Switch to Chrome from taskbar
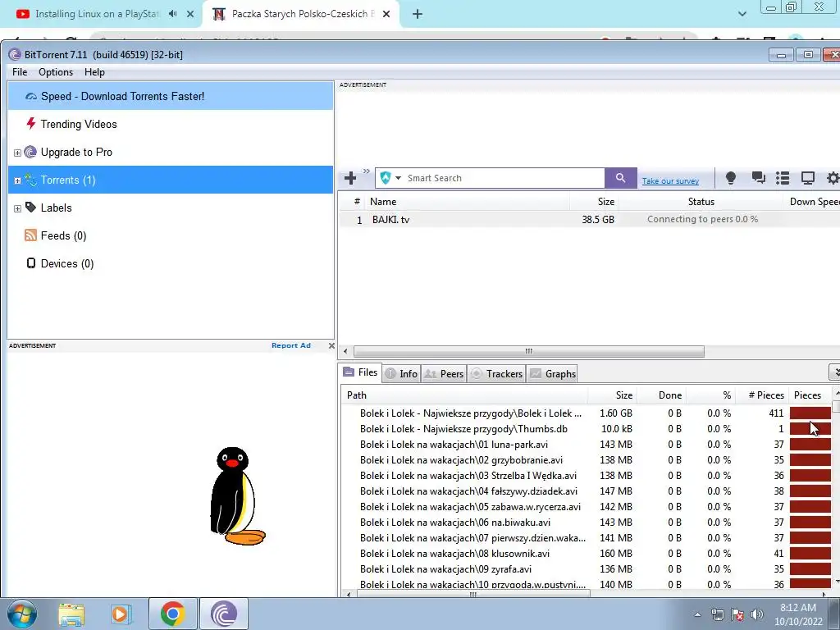 pyautogui.click(x=172, y=614)
